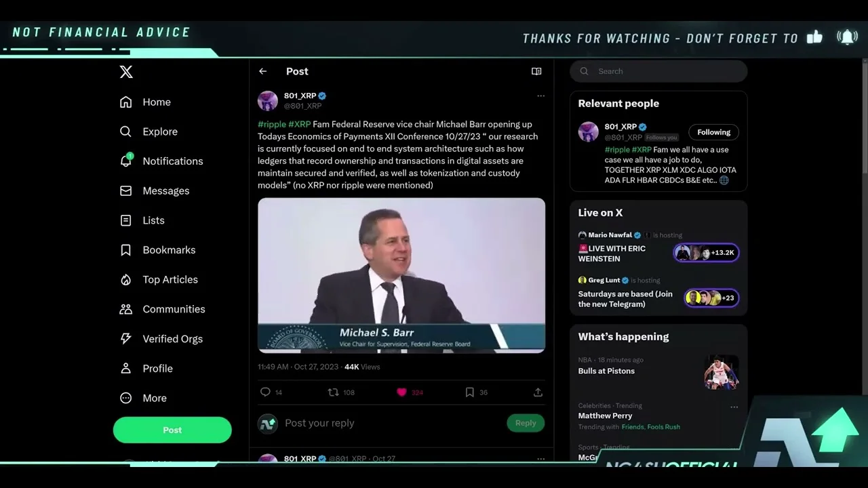This screenshot has height=488, width=868.
Task: Play the Michael S. Barr video thumbnail
Action: [x=401, y=275]
